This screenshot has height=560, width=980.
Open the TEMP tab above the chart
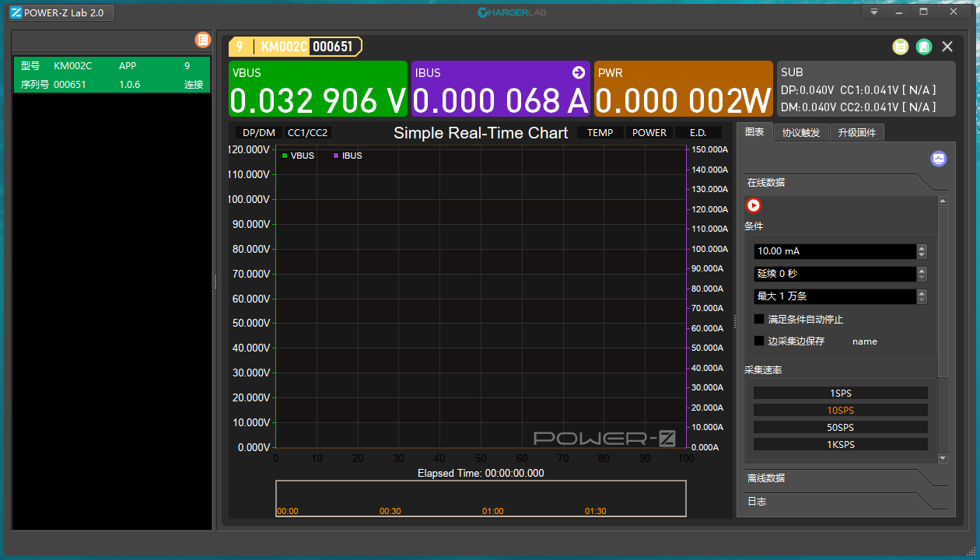click(x=599, y=132)
